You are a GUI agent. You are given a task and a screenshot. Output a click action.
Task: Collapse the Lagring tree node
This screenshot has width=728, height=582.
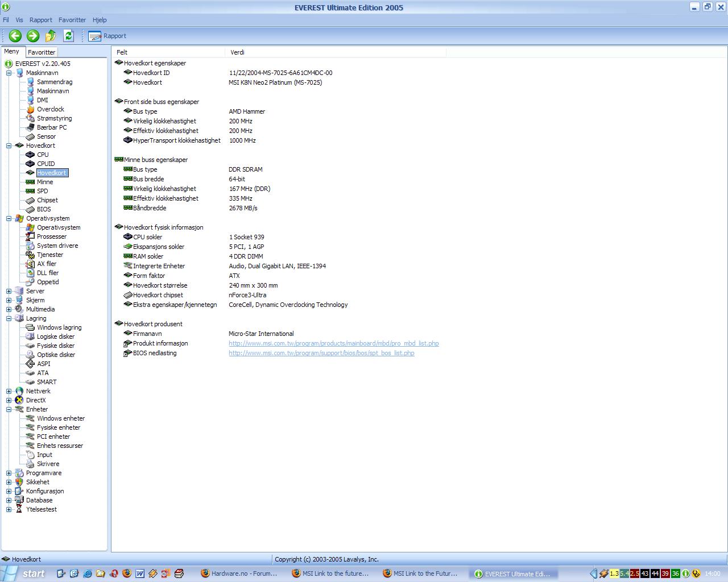tap(9, 318)
